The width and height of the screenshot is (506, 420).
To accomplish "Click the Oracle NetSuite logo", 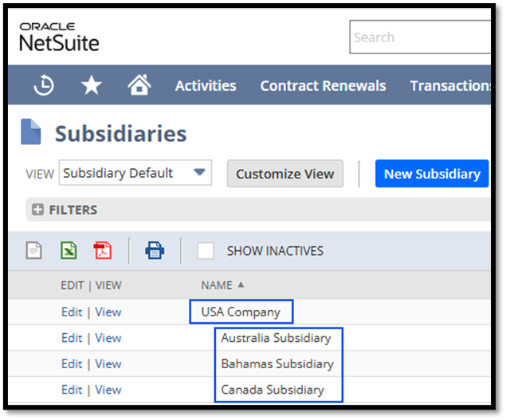I will click(x=59, y=37).
